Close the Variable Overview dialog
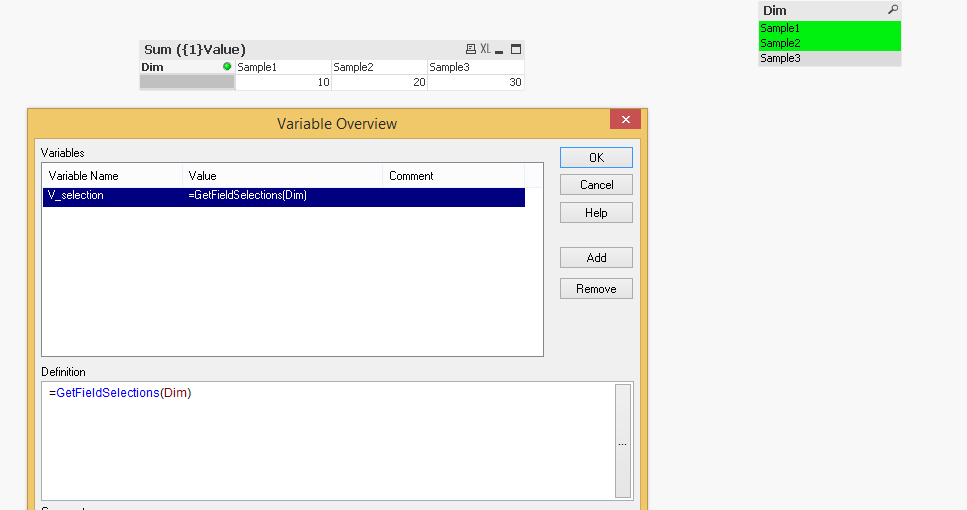The height and width of the screenshot is (510, 967). pyautogui.click(x=625, y=119)
